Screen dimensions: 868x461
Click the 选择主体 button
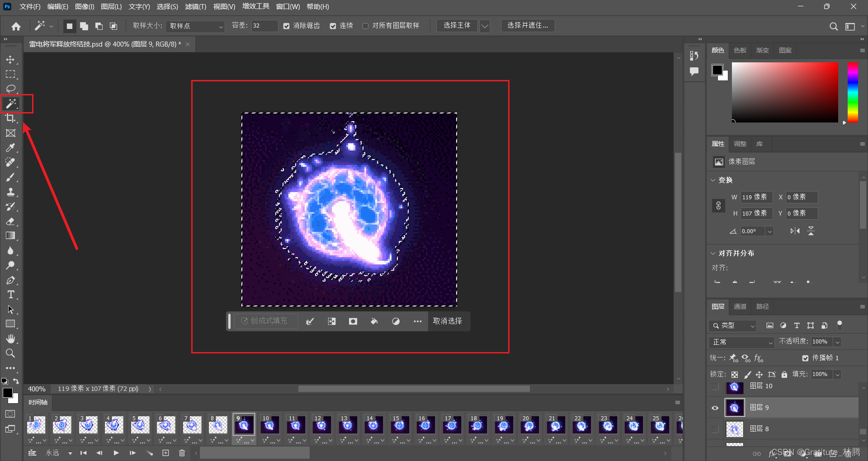tap(457, 26)
